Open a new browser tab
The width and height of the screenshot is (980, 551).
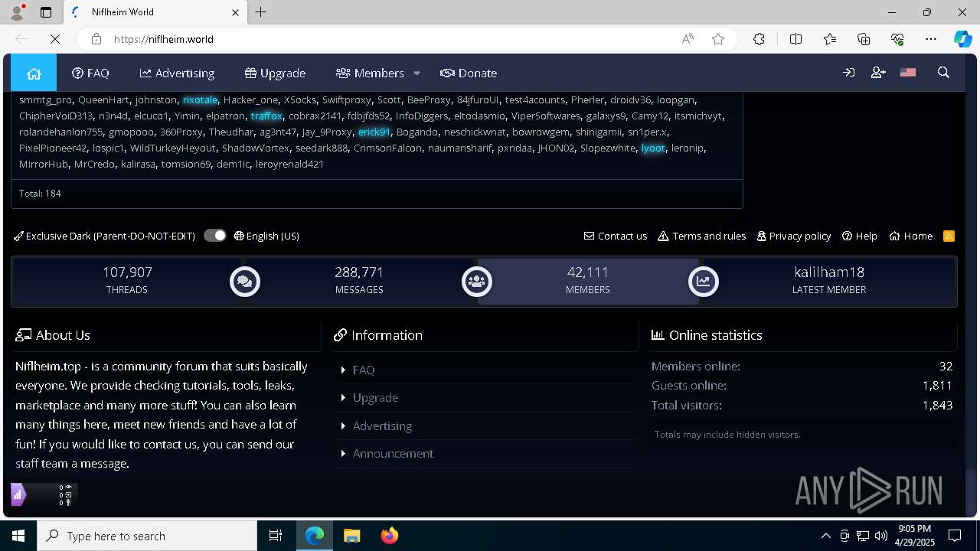[x=261, y=12]
